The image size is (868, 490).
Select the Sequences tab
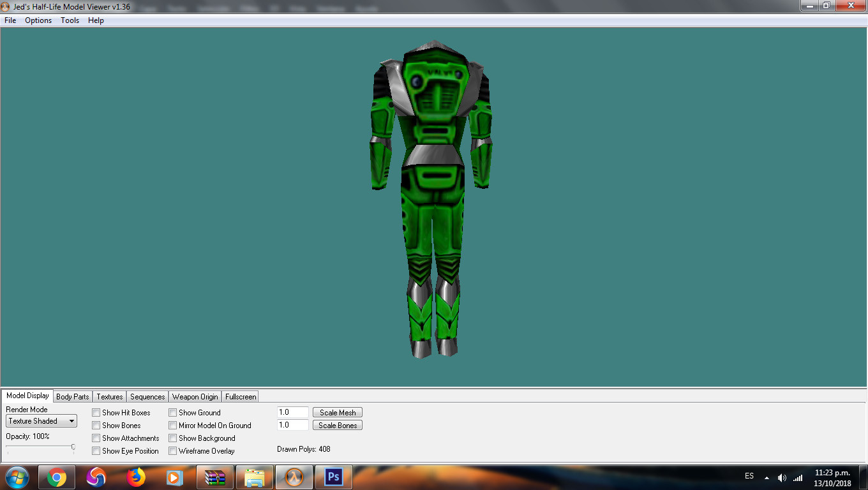point(147,396)
